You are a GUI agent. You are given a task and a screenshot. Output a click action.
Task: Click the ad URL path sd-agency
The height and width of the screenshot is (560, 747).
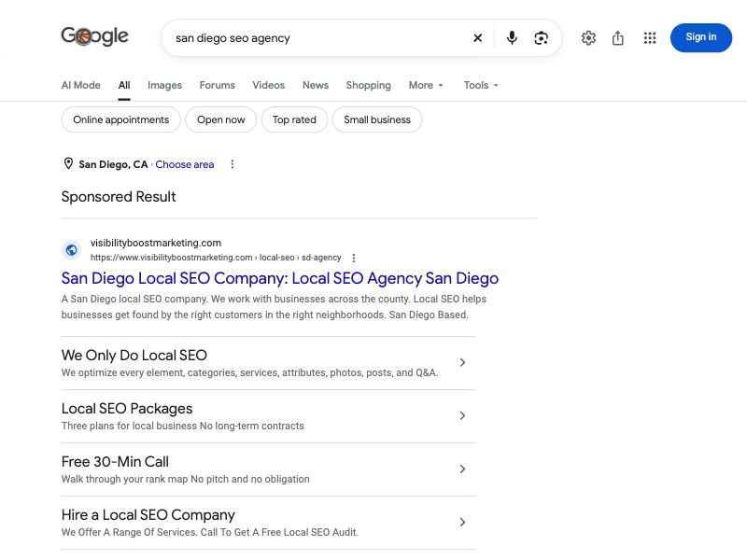click(x=321, y=258)
